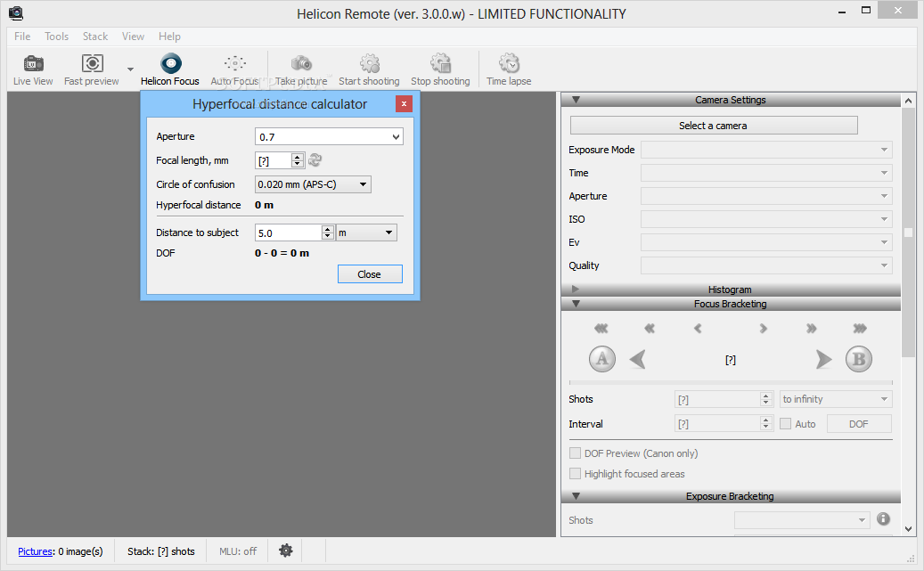The height and width of the screenshot is (571, 924).
Task: Enable DOF Preview (Canon only) checkbox
Action: 575,453
